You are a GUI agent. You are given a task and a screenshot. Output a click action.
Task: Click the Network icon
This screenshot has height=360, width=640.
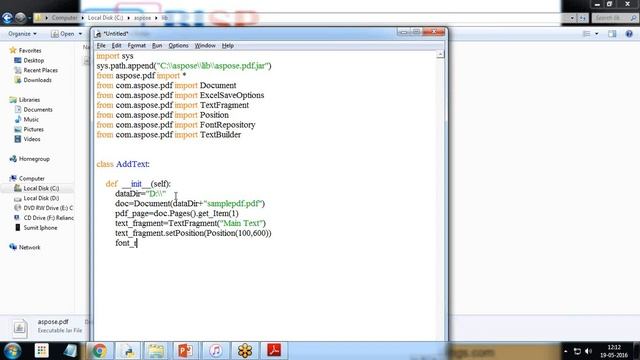click(13, 247)
